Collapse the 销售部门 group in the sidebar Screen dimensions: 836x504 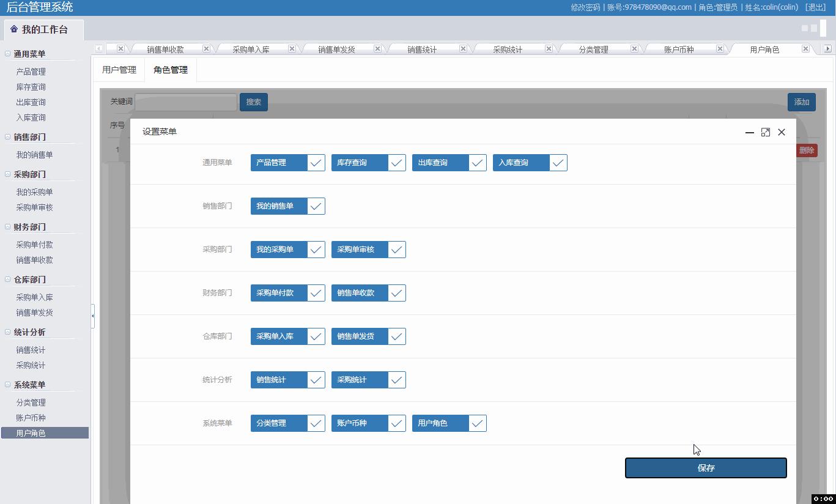click(8, 137)
